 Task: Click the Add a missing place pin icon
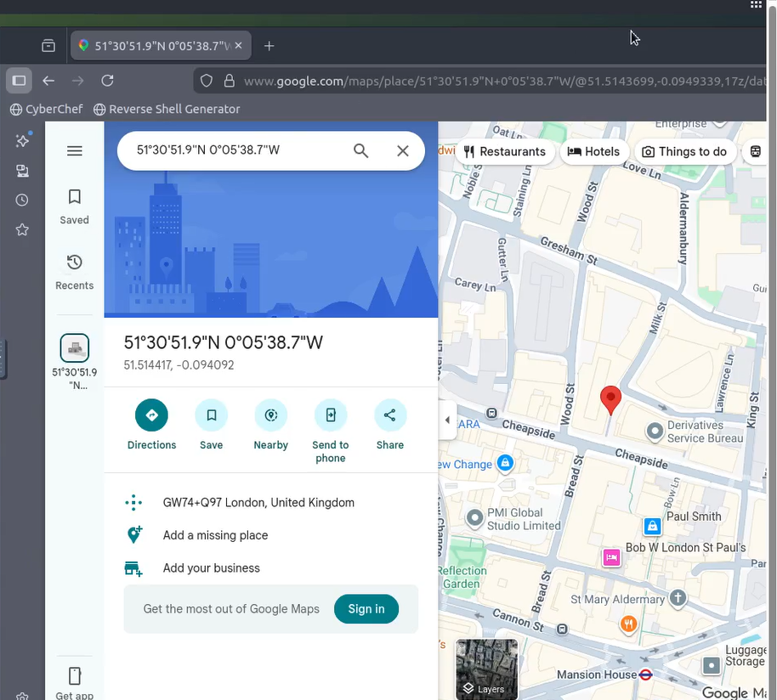pyautogui.click(x=133, y=535)
